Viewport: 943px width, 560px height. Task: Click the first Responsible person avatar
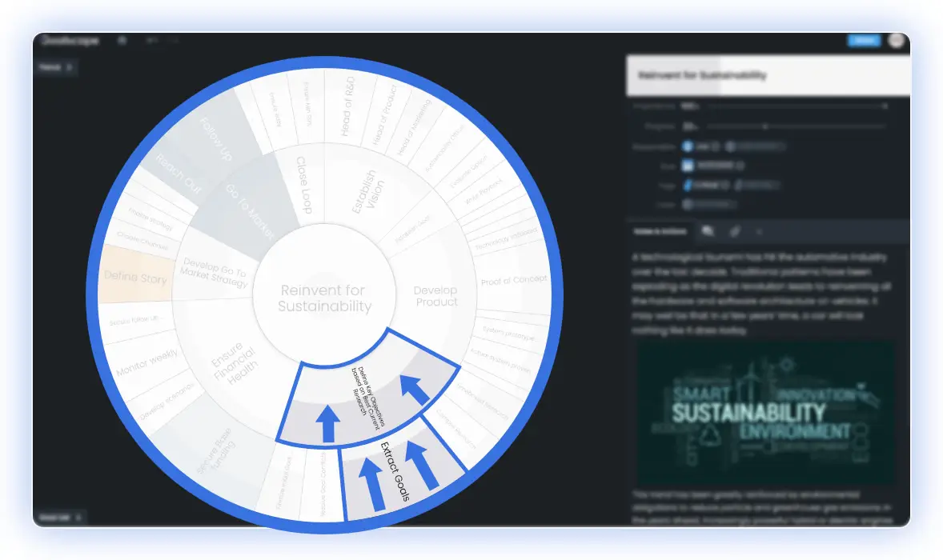[x=688, y=146]
